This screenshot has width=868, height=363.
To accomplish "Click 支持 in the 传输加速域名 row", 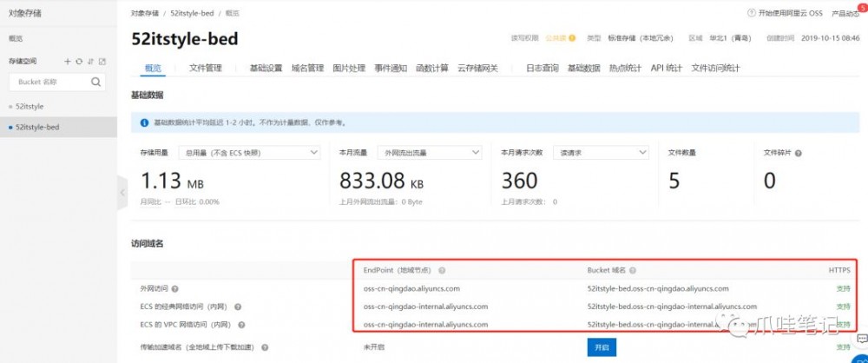I will pos(843,347).
